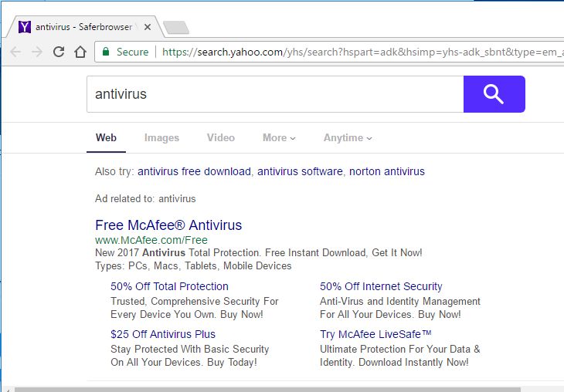
Task: Reload the page with the refresh icon
Action: click(x=58, y=52)
